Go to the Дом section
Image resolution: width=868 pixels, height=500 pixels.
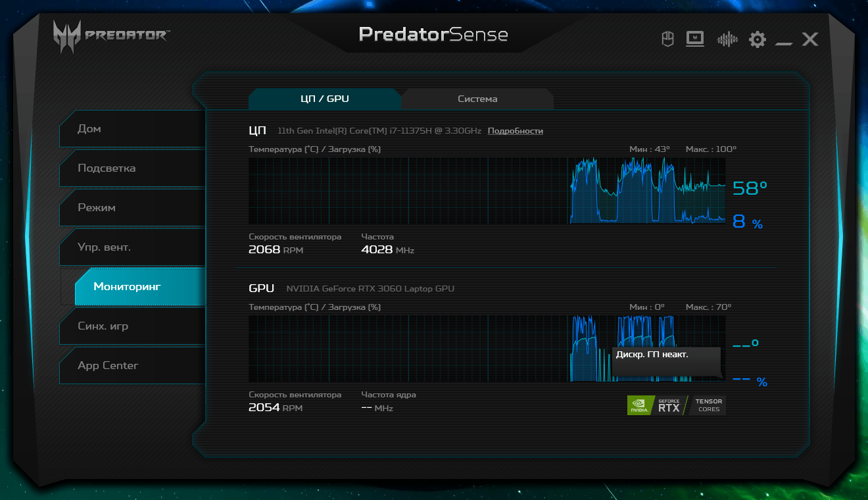pyautogui.click(x=132, y=129)
